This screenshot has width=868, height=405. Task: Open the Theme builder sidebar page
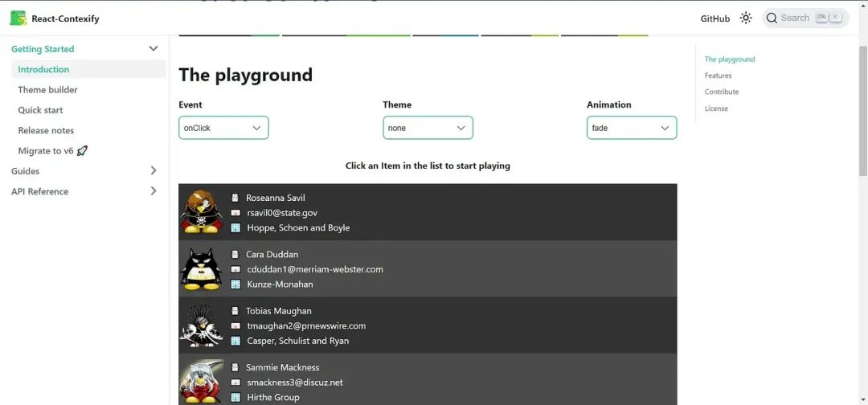(48, 90)
